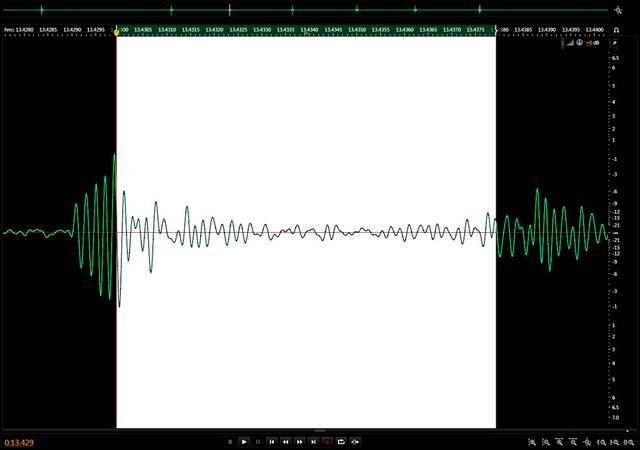The width and height of the screenshot is (640, 450).
Task: Start playback with the Play button
Action: pos(244,442)
